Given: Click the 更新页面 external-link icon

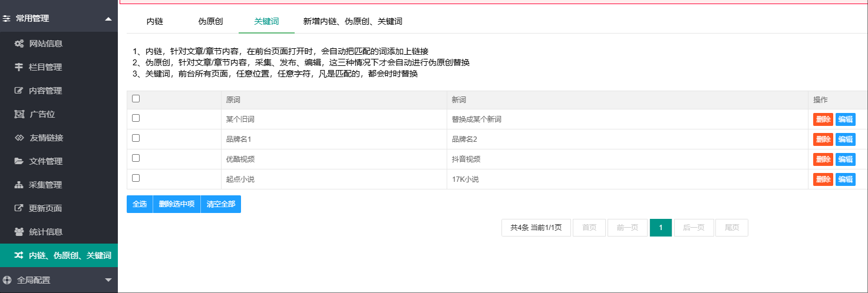Looking at the screenshot, I should [19, 208].
